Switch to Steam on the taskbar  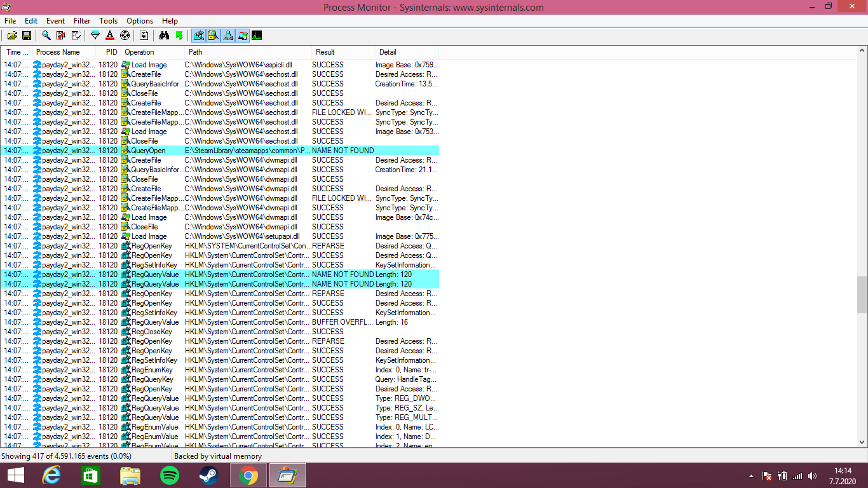point(208,475)
